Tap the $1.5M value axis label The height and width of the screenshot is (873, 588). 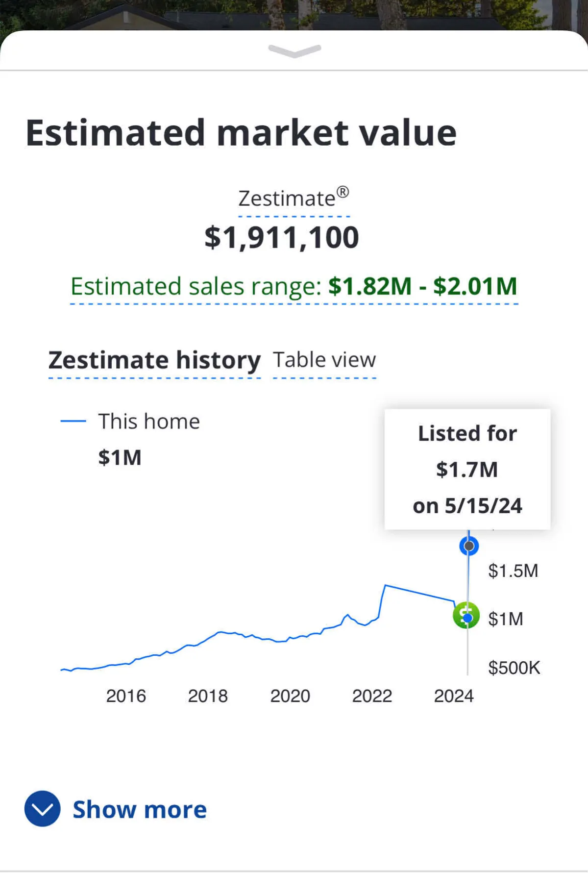click(513, 571)
